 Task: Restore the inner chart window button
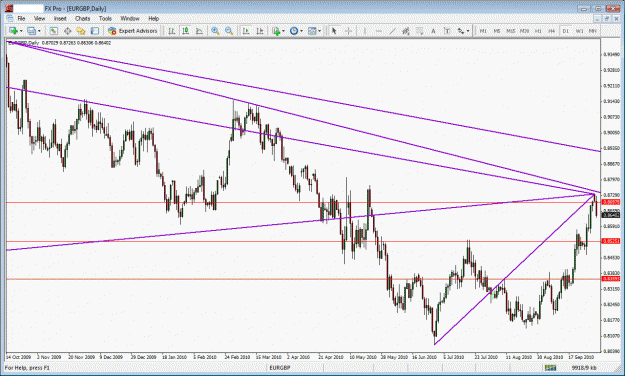607,19
